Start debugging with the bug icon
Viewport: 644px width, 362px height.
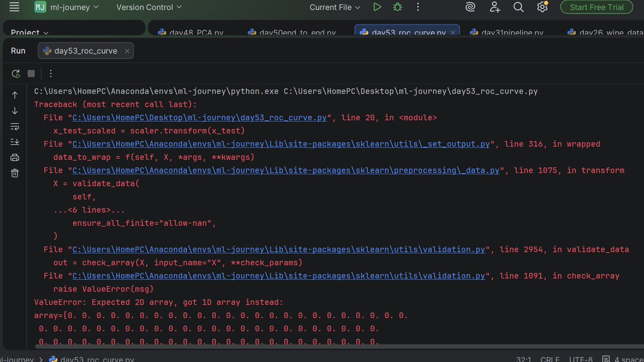(x=397, y=7)
